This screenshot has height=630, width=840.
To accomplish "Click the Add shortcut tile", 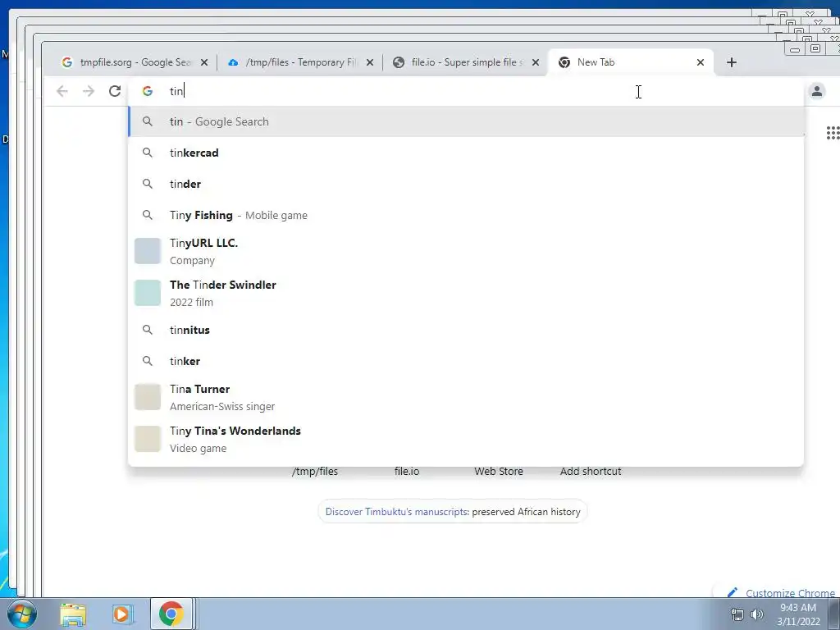I will pos(591,472).
